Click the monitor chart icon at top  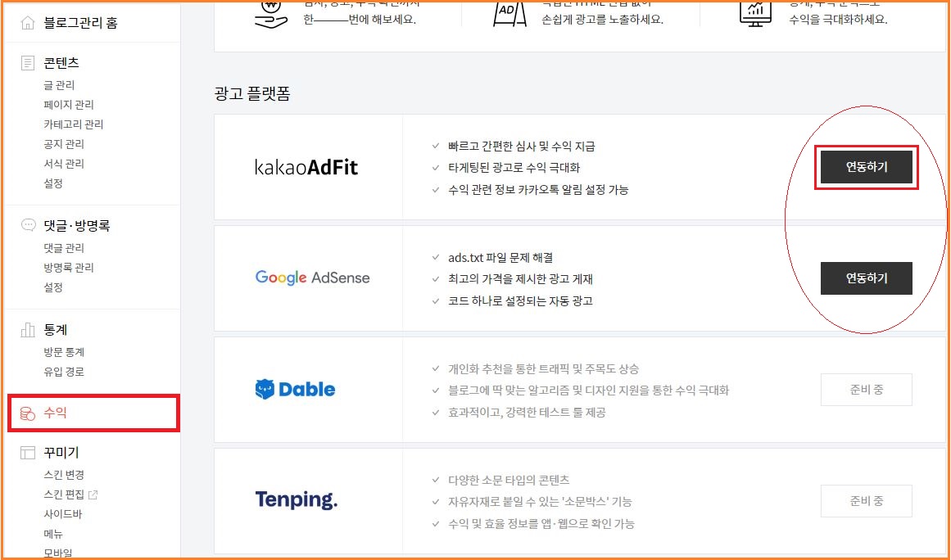(755, 12)
